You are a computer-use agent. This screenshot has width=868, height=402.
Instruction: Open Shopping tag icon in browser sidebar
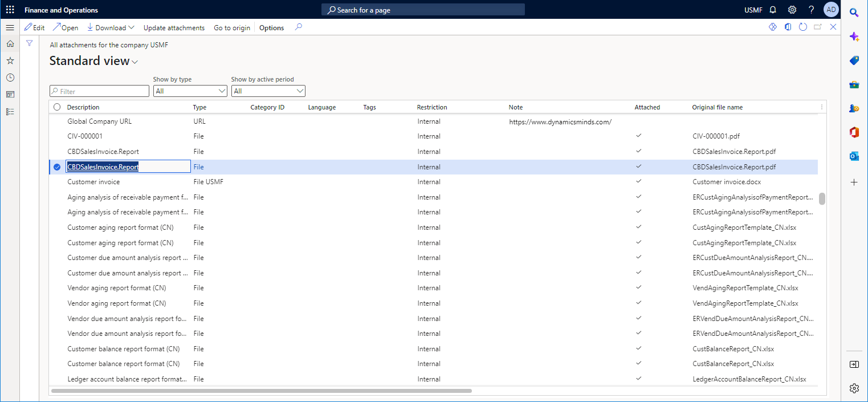[x=854, y=60]
